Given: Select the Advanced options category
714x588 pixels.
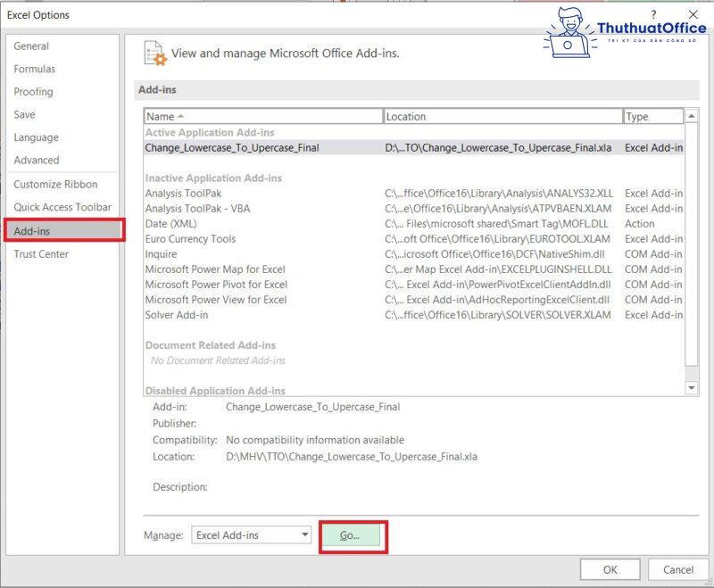Looking at the screenshot, I should 39,161.
